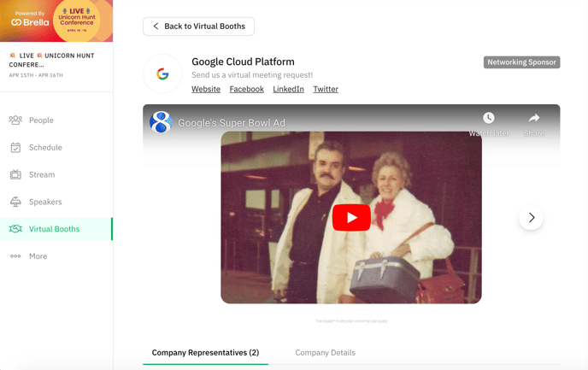This screenshot has height=370, width=588.
Task: Advance to next media with right chevron
Action: pyautogui.click(x=531, y=217)
